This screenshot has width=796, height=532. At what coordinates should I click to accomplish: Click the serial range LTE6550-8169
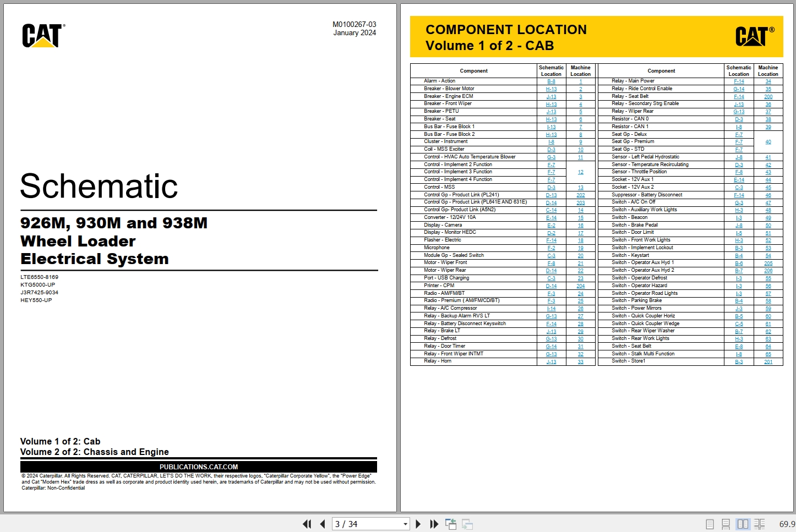39,277
